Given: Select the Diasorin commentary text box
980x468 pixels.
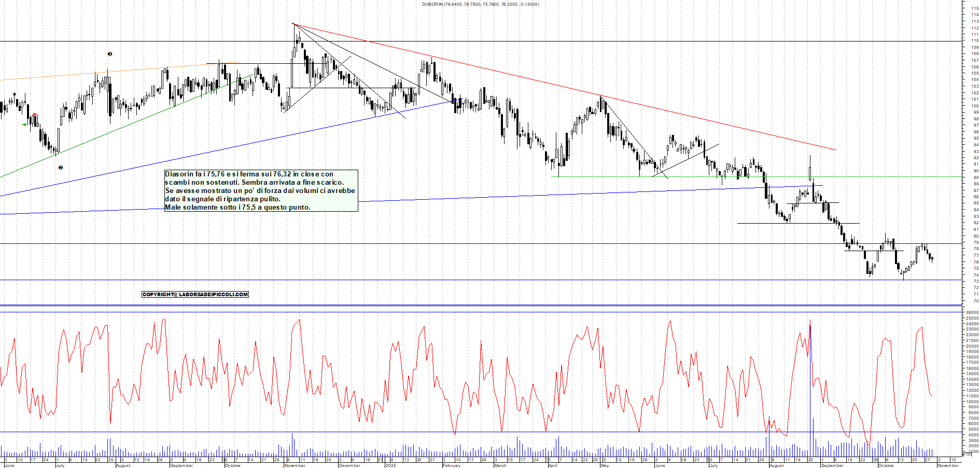Looking at the screenshot, I should 261,190.
